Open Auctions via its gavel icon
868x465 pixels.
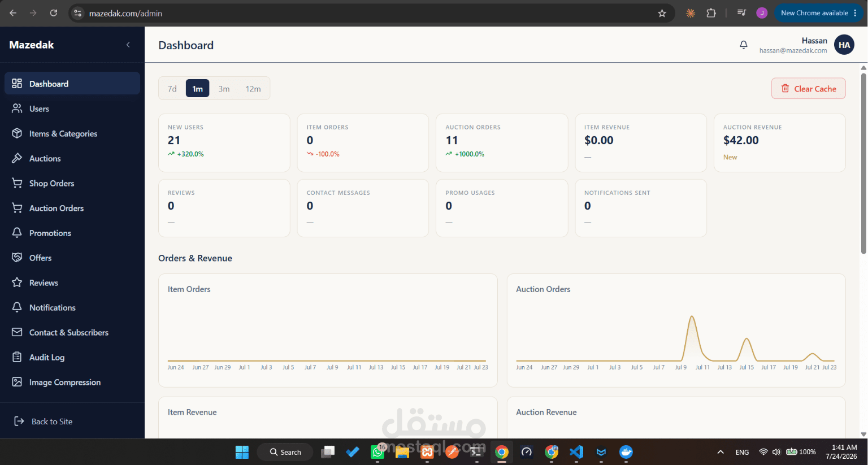pos(17,158)
